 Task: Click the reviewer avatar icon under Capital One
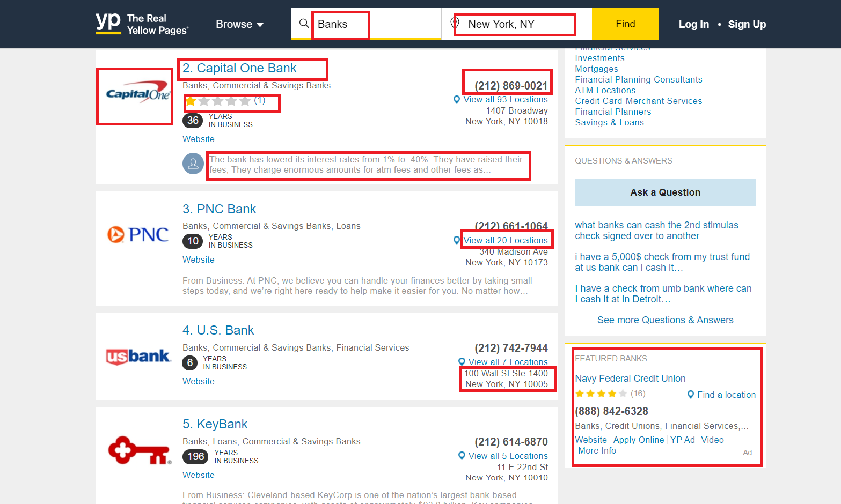coord(193,164)
